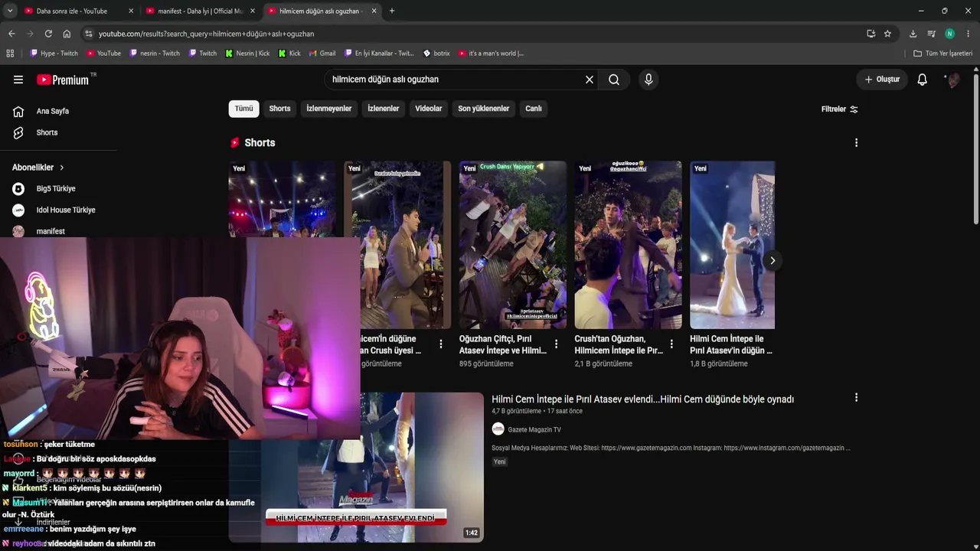Play the "Crush Dansı Yapıyor" short thumbnail
980x551 pixels.
pos(513,245)
